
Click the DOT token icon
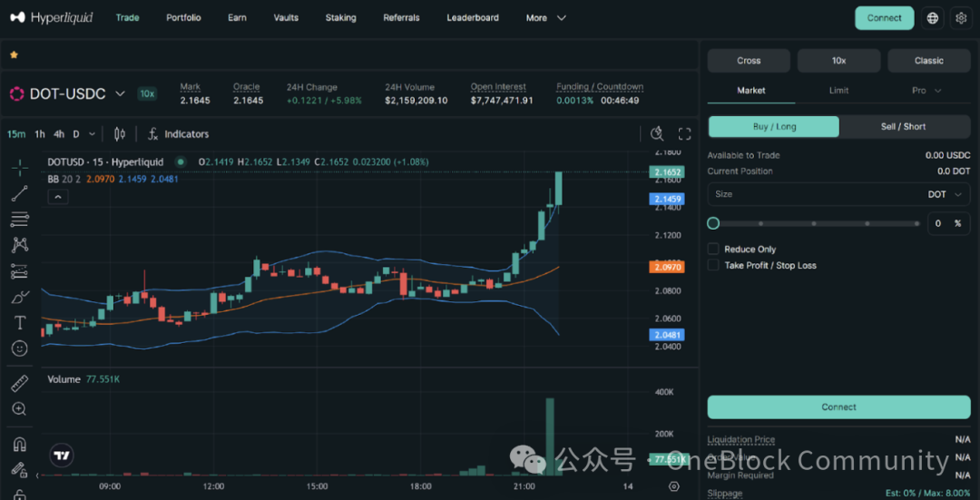[16, 94]
